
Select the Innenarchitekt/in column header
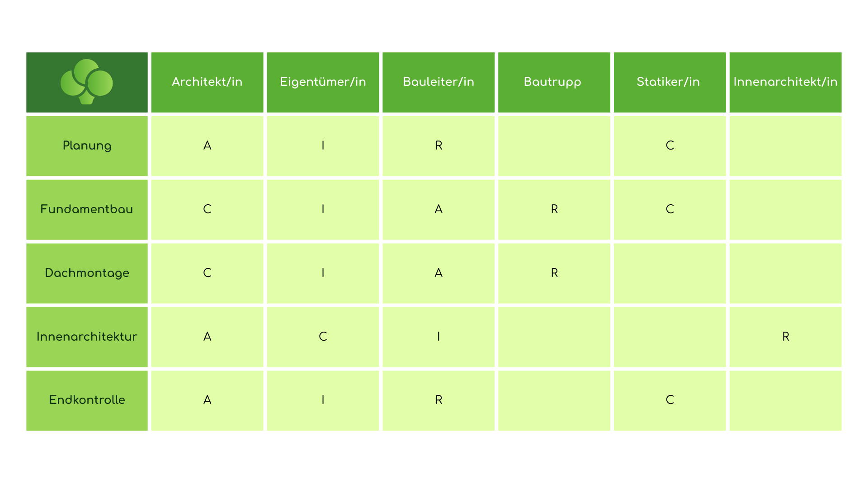click(785, 82)
